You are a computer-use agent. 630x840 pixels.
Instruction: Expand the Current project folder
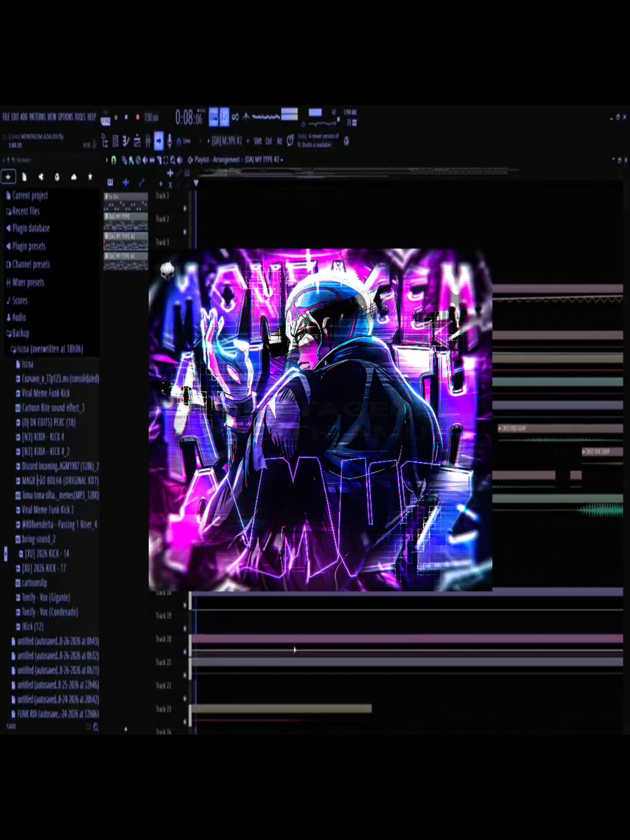[x=27, y=195]
